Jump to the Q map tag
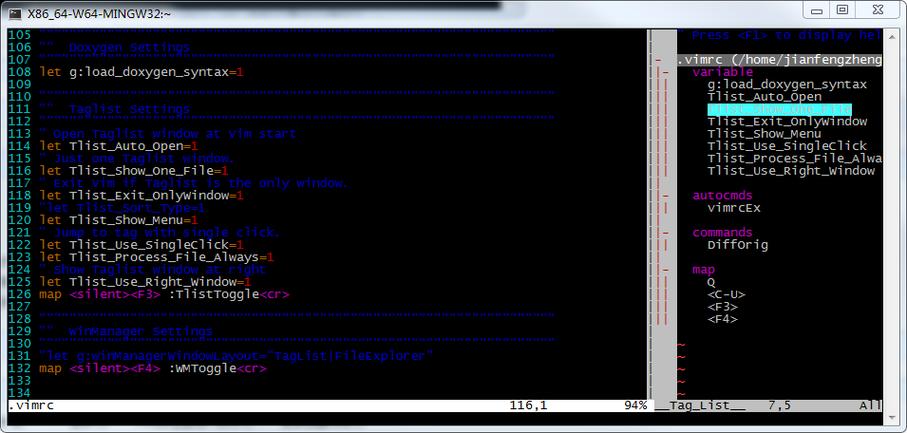The height and width of the screenshot is (433, 907). point(711,282)
